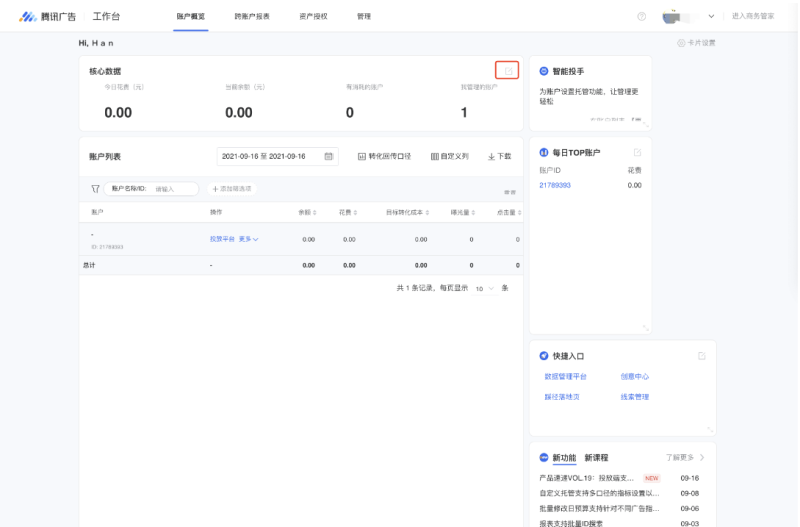Click the NEW badge icon beside 新功能
The width and height of the screenshot is (800, 527).
click(544, 458)
